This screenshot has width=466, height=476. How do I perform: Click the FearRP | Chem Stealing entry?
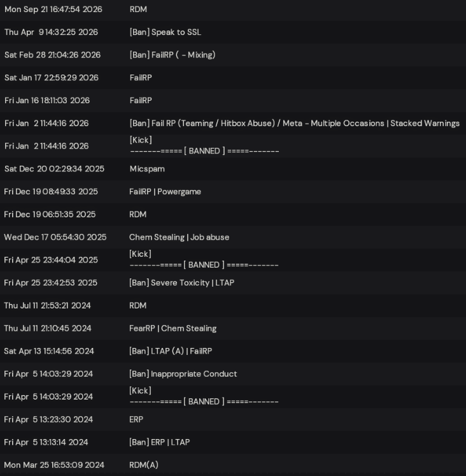click(233, 328)
